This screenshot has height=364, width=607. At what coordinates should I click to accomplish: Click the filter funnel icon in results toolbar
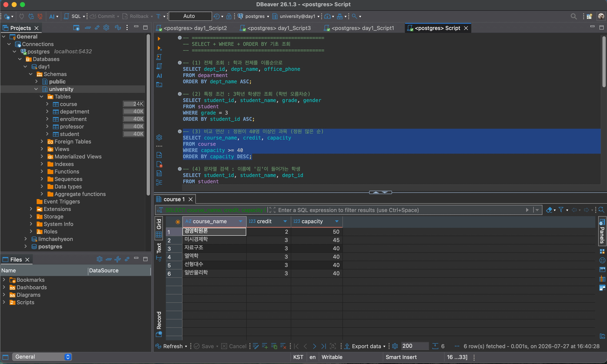pos(561,210)
